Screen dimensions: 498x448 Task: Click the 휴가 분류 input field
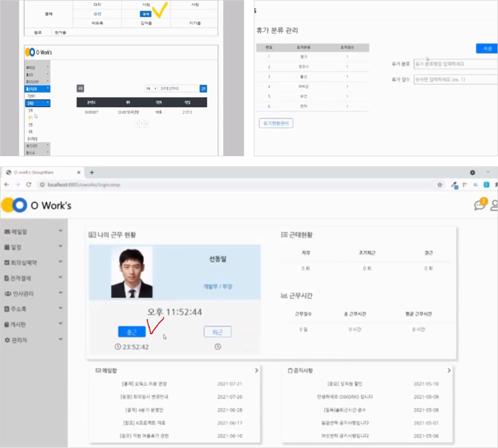[456, 64]
